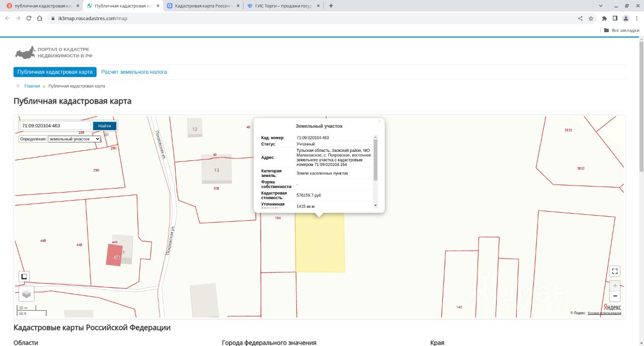Click parcel label 308 on the map
This screenshot has width=644, height=346.
click(x=216, y=188)
